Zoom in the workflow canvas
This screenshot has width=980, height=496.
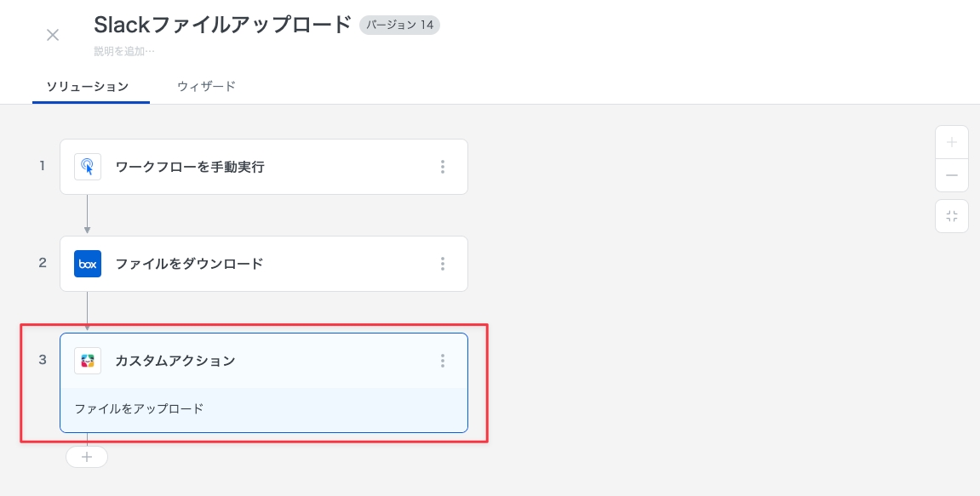coord(952,142)
